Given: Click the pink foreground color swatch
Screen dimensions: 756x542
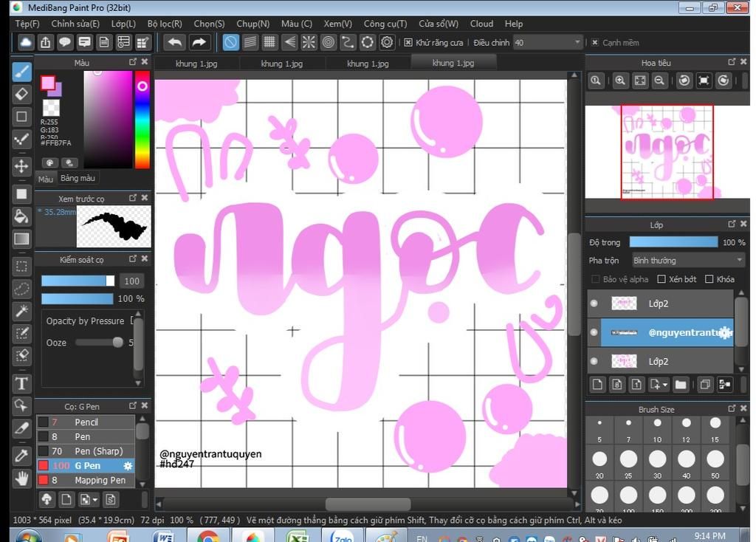Looking at the screenshot, I should (x=47, y=83).
